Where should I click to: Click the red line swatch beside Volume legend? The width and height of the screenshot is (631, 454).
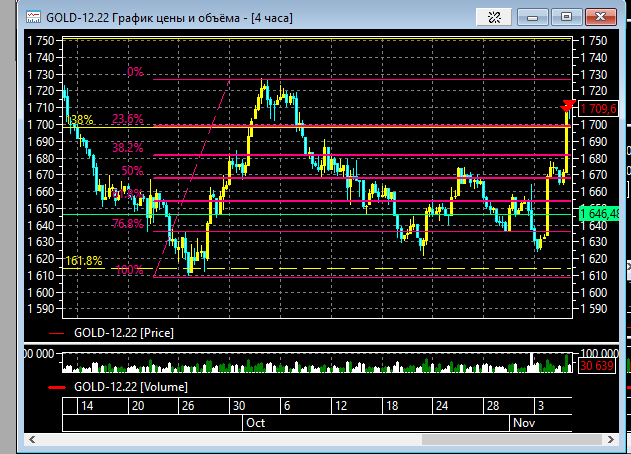[56, 388]
